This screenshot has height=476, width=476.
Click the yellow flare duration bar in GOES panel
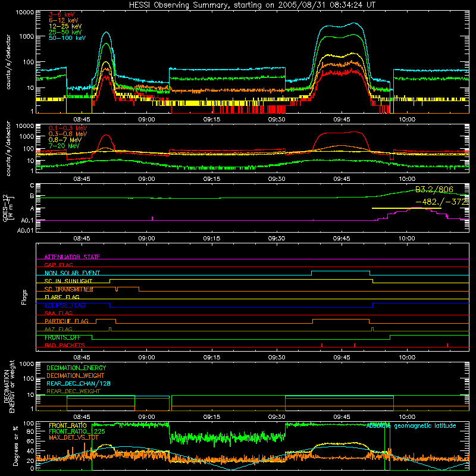point(406,208)
